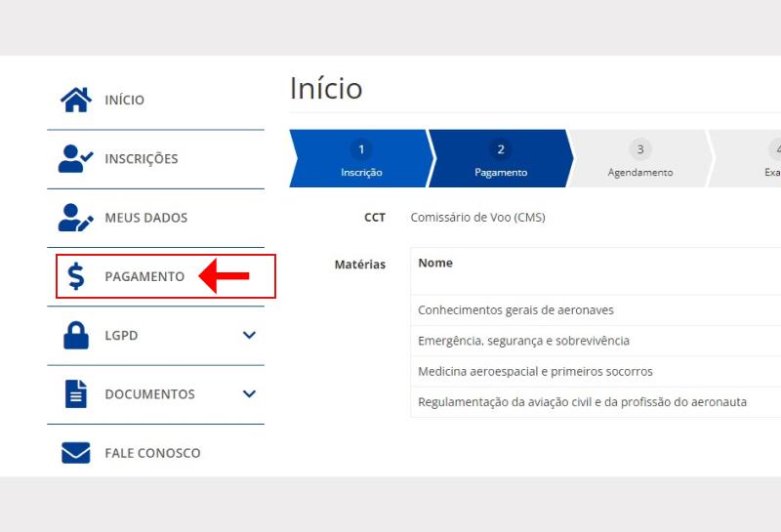Select step 2 Pagamento in progress bar
The width and height of the screenshot is (781, 532).
pos(500,159)
